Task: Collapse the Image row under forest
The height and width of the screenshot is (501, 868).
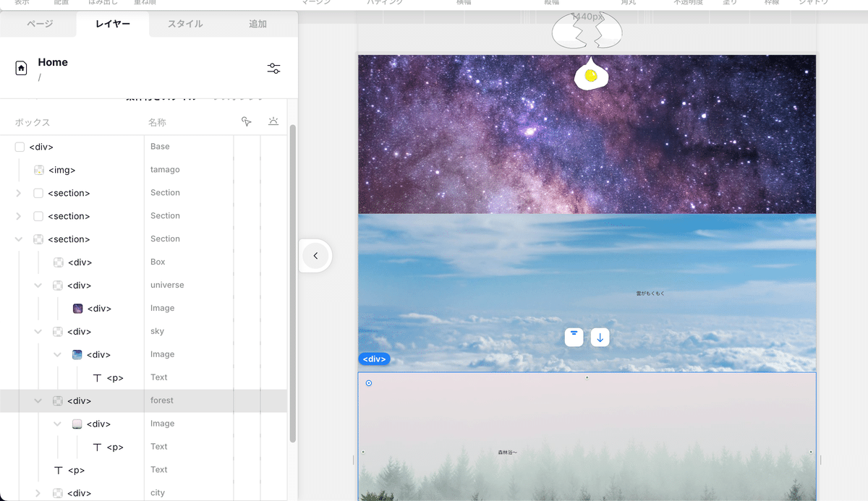Action: click(58, 424)
